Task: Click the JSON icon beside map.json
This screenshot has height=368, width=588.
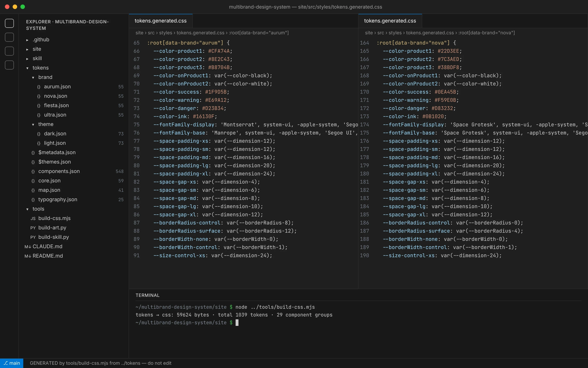Action: click(x=33, y=190)
